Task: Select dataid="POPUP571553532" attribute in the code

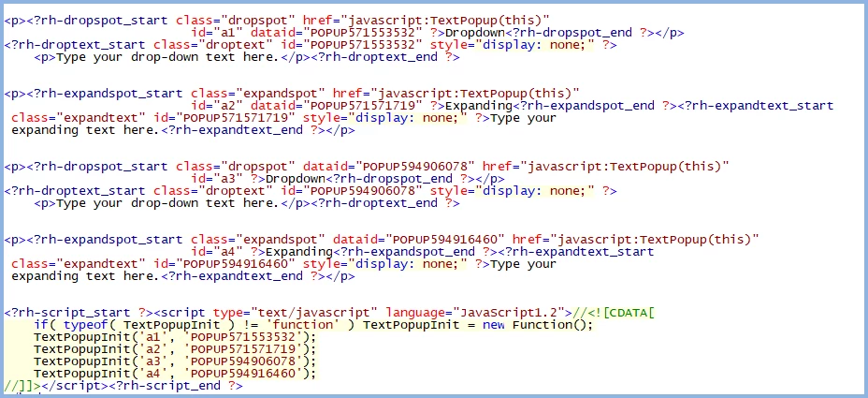Action: tap(337, 33)
